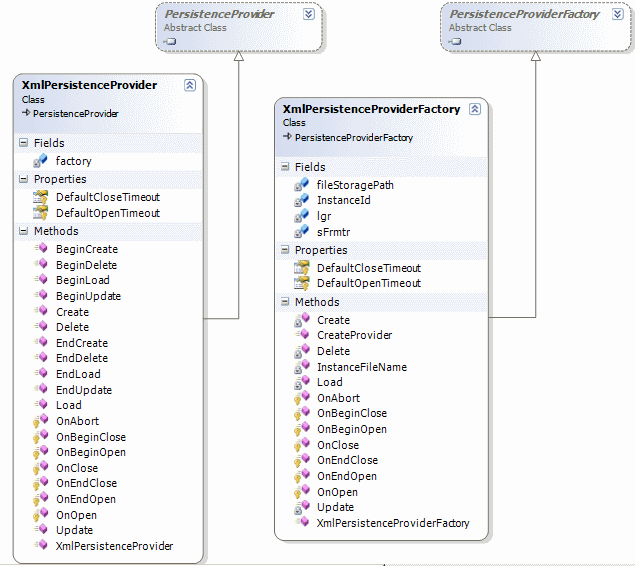Screen dimensions: 635x566
Task: Collapse Properties section in XmlPersistenceProviderFactory
Action: point(284,250)
